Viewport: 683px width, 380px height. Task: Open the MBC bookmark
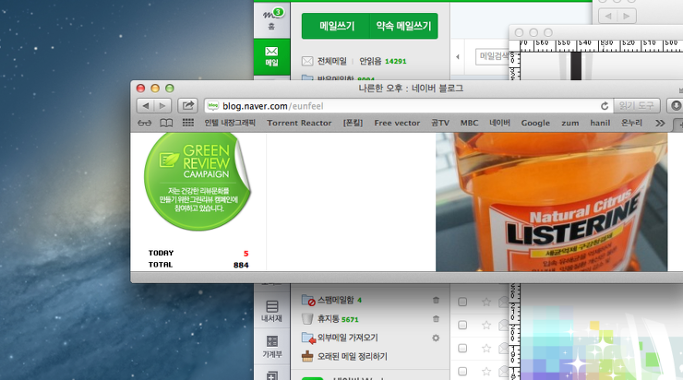click(x=469, y=123)
